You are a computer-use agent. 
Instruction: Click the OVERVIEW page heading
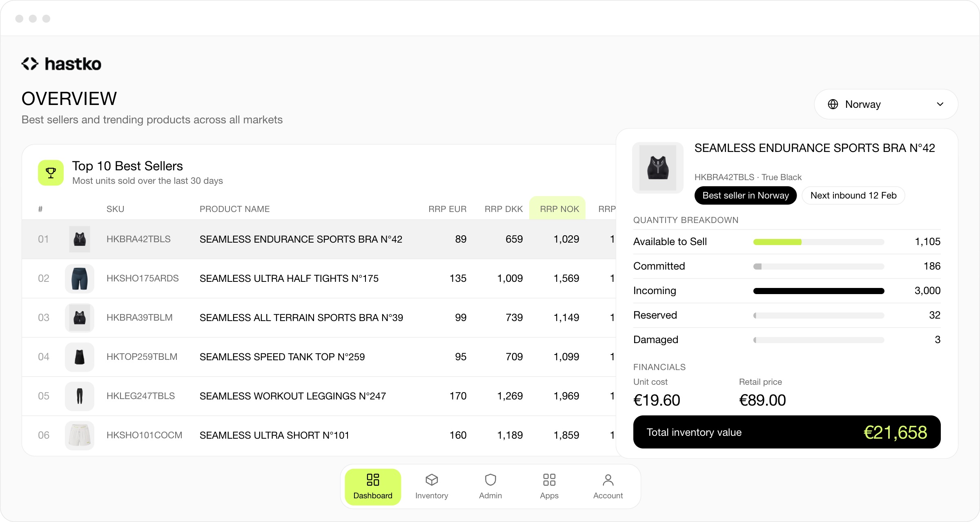[69, 98]
